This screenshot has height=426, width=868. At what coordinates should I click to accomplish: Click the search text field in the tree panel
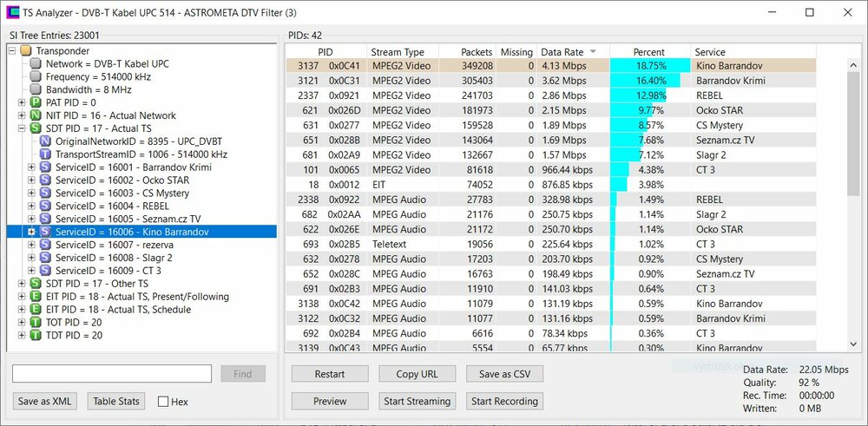[112, 374]
